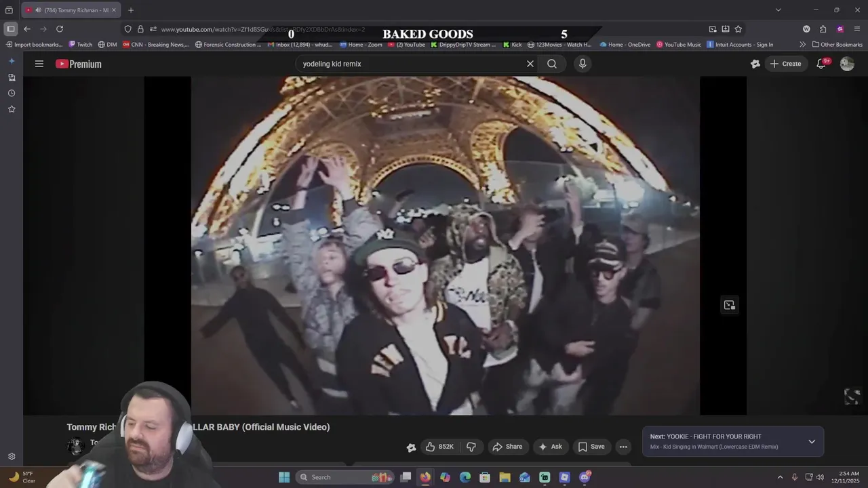Open the Create menu
Viewport: 868px width, 488px height.
pyautogui.click(x=785, y=64)
